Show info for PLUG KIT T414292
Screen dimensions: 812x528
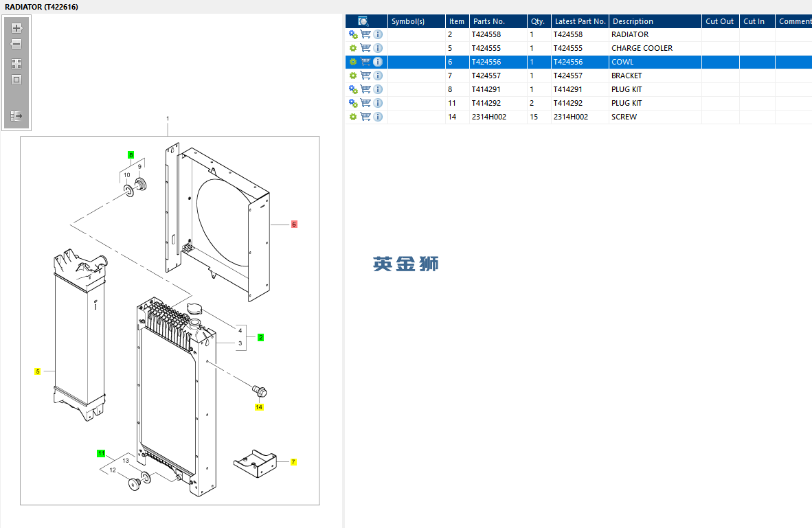tap(378, 103)
